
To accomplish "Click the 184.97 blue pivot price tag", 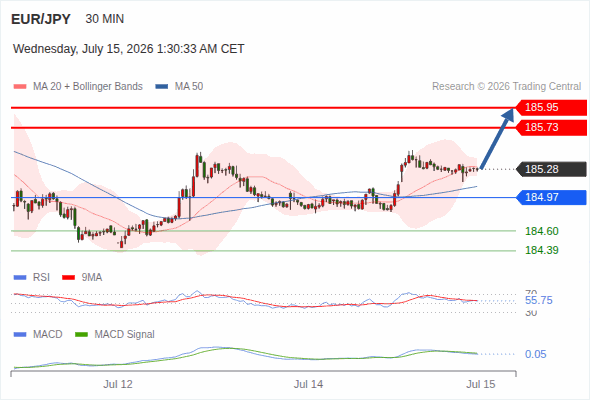I will click(551, 197).
